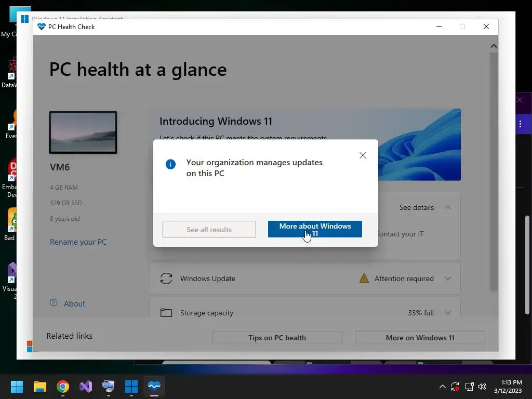Open the About link
This screenshot has width=532, height=399.
75,303
